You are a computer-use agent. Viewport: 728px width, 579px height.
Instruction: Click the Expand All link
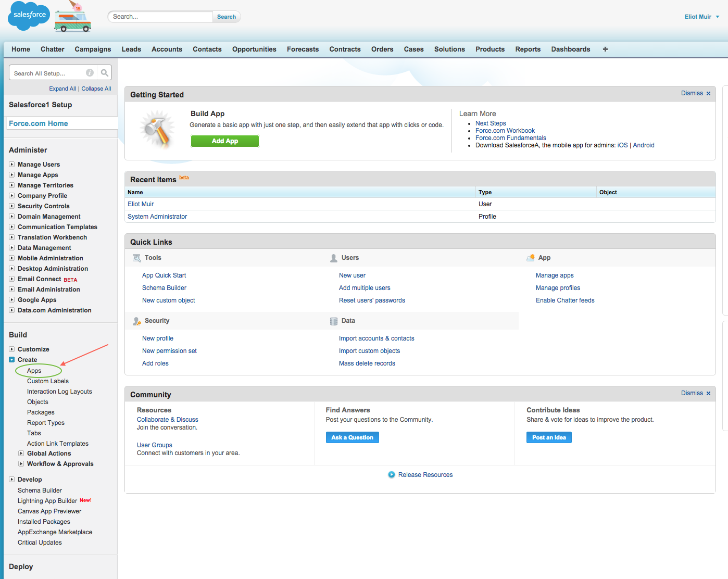(x=62, y=89)
